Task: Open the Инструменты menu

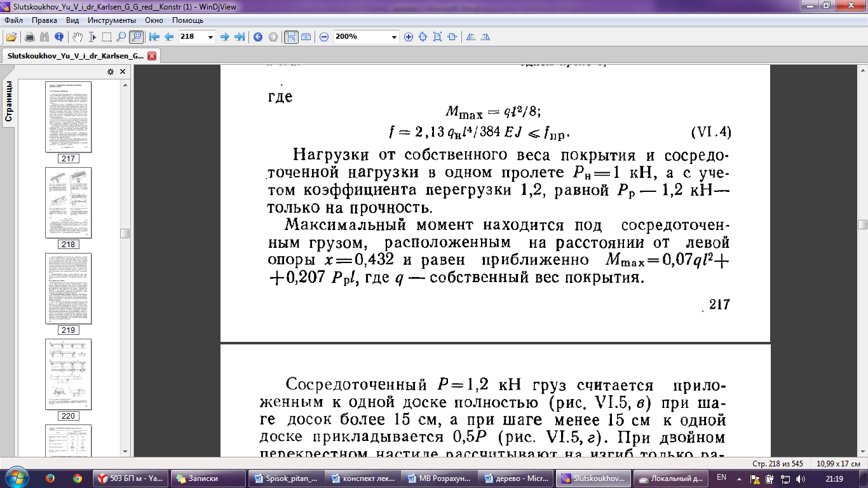Action: coord(112,20)
